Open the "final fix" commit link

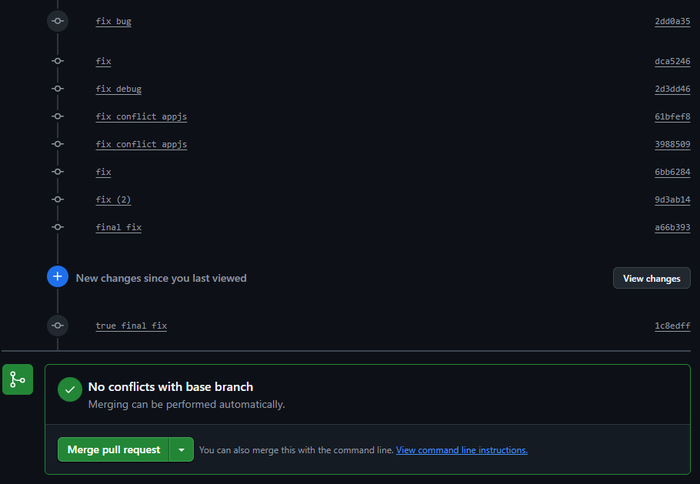(118, 228)
